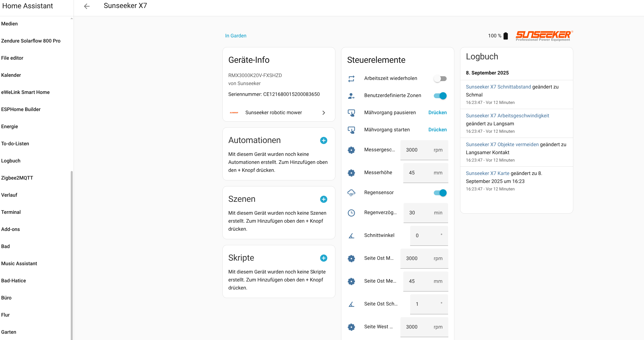Screen dimensions: 644x340
Task: Click the back arrow icon
Action: coord(87,6)
